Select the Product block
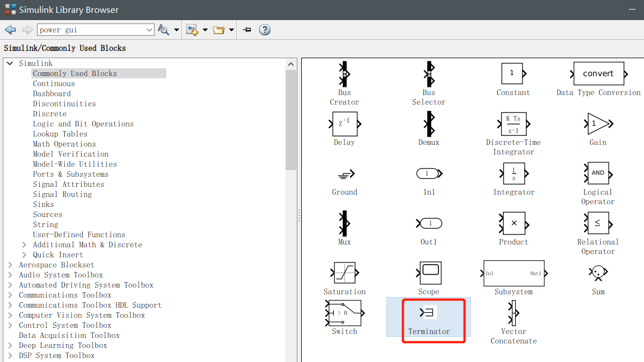 pos(514,224)
